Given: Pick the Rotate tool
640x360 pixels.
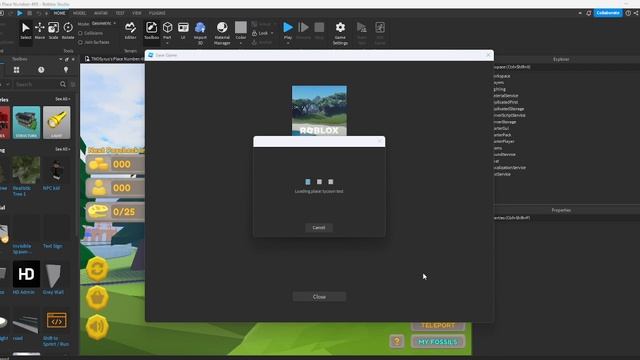Looking at the screenshot, I should 68,31.
